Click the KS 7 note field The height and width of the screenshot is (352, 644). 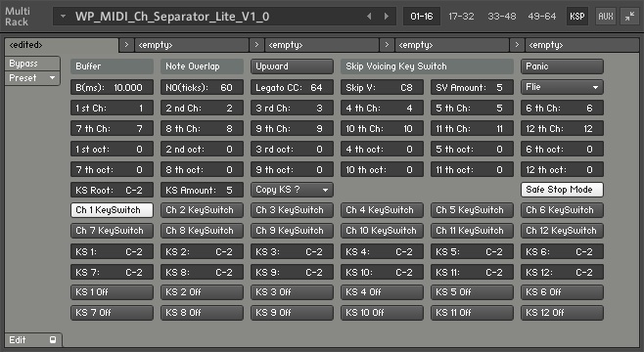click(x=112, y=272)
